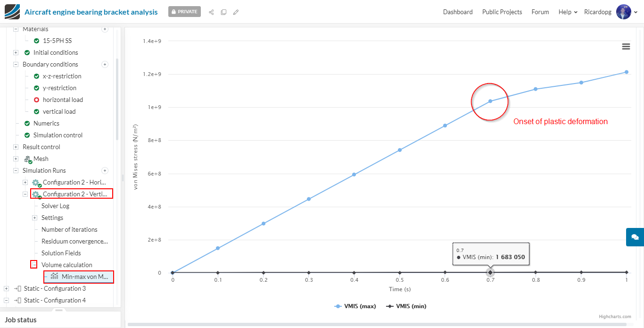Click the tree panel vertical scrollbar

tap(117, 99)
